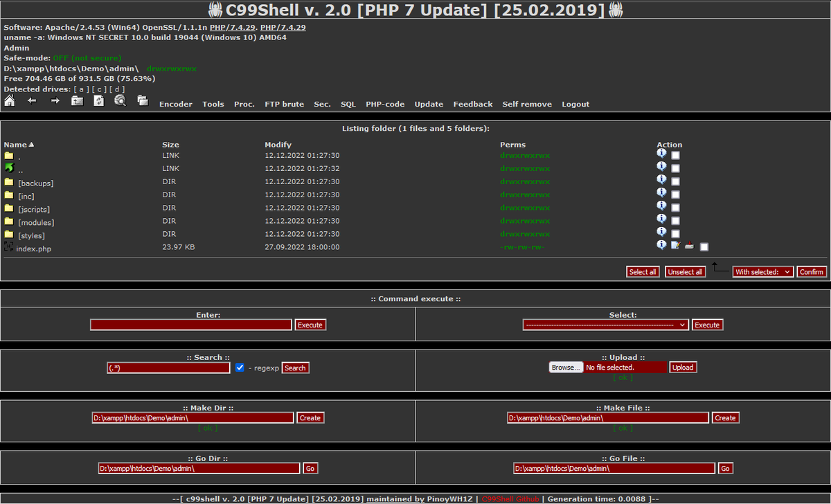Click the back arrow navigation icon
The width and height of the screenshot is (831, 504).
click(x=31, y=101)
